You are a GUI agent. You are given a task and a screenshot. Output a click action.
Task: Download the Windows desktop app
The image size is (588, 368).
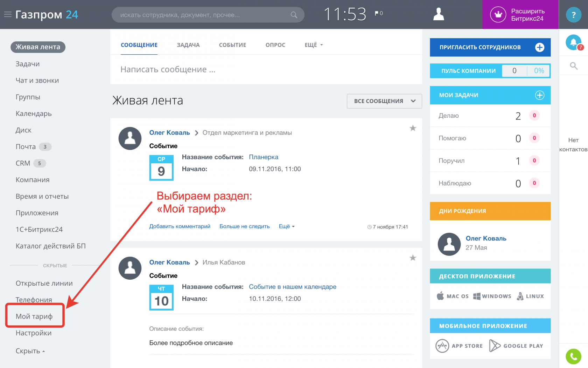tap(492, 296)
